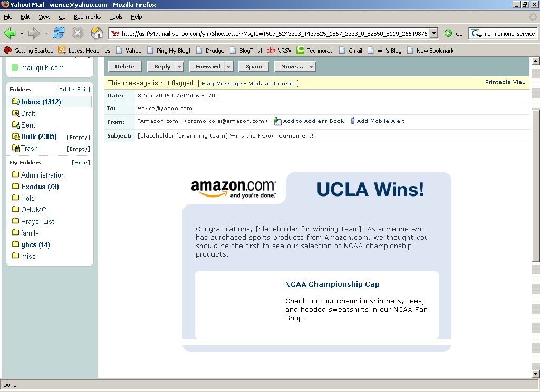Viewport: 540px width, 392px height.
Task: Open the View menu
Action: [44, 17]
